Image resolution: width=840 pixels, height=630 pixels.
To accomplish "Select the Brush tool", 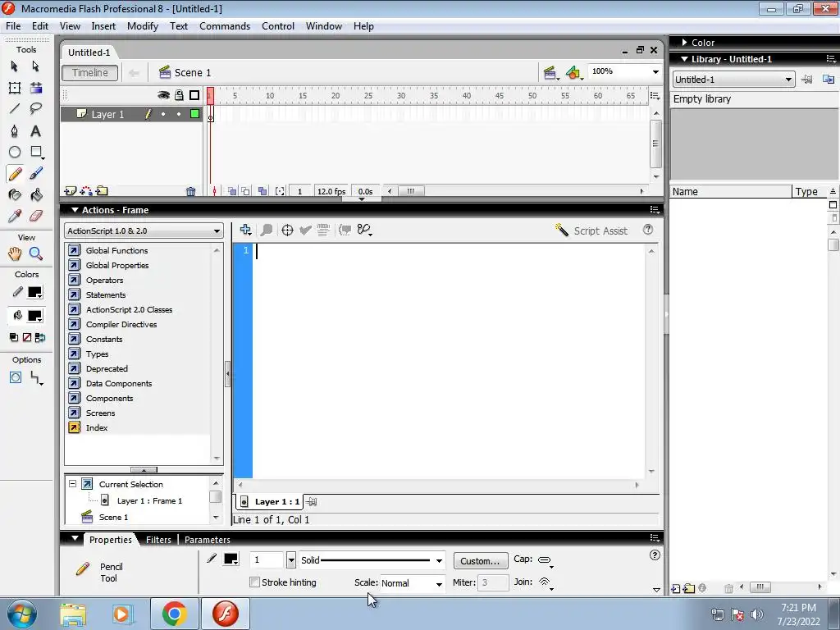I will (x=36, y=174).
